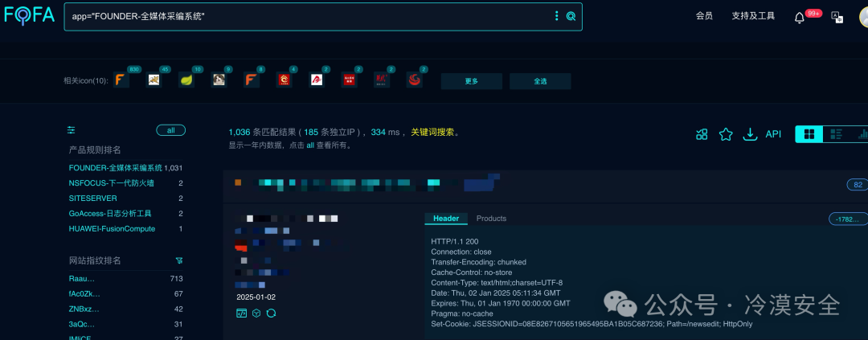
Task: Open the result's source code icon
Action: pos(241,313)
